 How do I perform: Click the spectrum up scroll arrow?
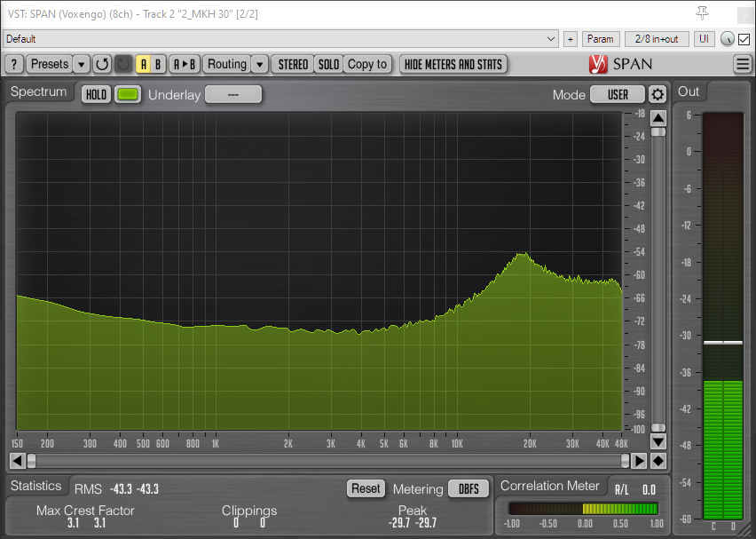click(658, 118)
